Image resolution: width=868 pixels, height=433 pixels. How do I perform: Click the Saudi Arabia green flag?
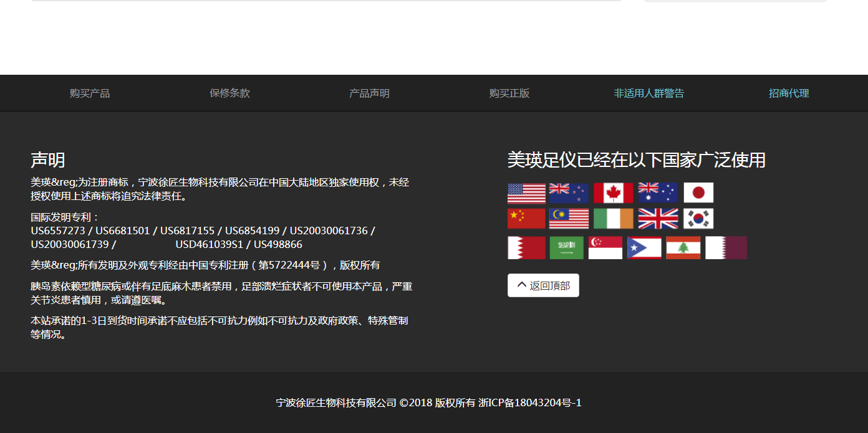(x=566, y=247)
